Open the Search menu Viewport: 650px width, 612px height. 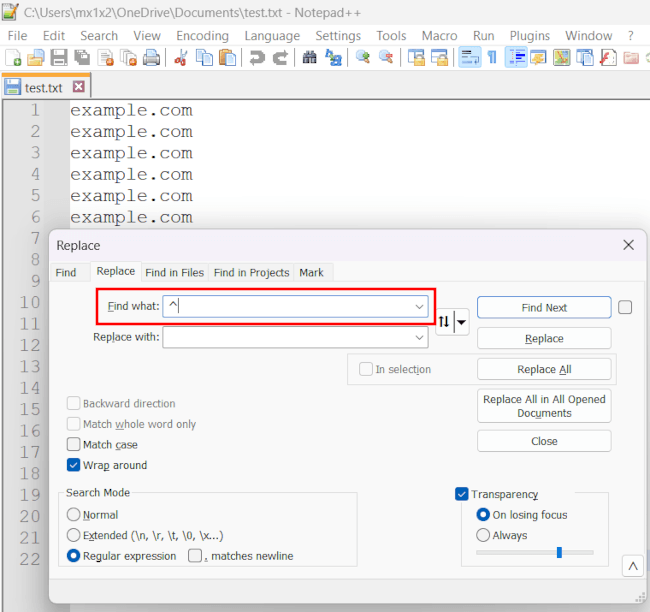(x=99, y=36)
